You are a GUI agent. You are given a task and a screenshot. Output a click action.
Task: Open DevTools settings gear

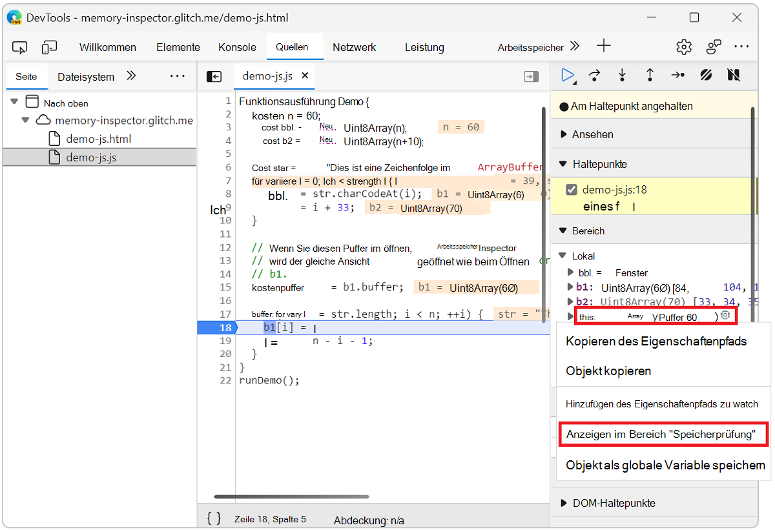point(683,47)
